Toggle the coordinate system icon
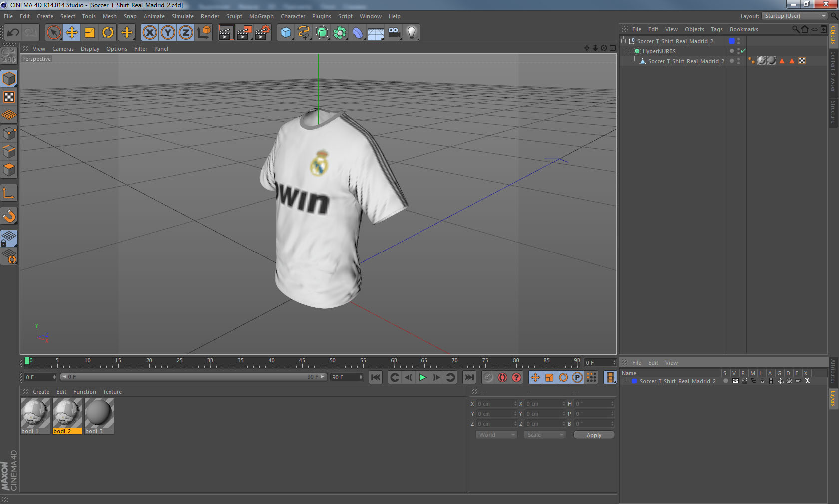Image resolution: width=839 pixels, height=504 pixels. pyautogui.click(x=204, y=33)
